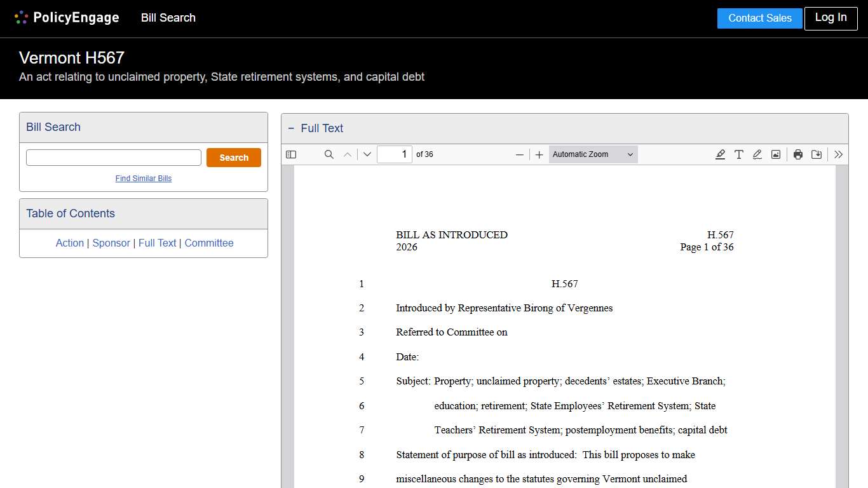Select the text highlighter tool

720,154
